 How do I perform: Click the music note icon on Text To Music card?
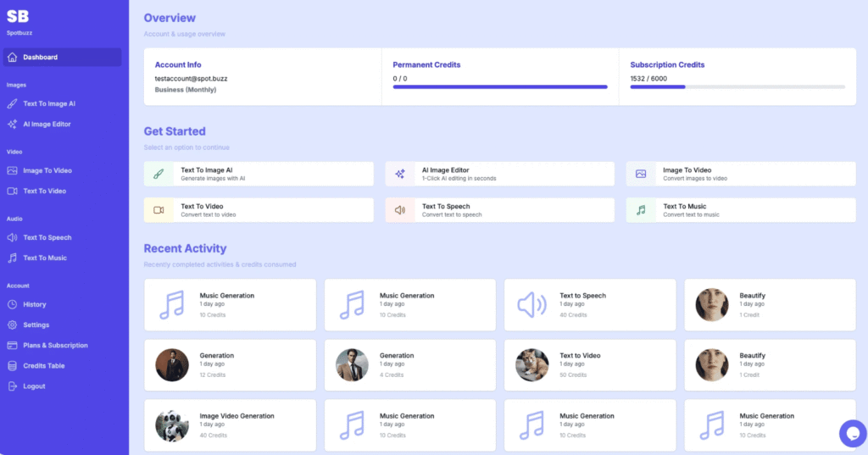[x=641, y=210]
